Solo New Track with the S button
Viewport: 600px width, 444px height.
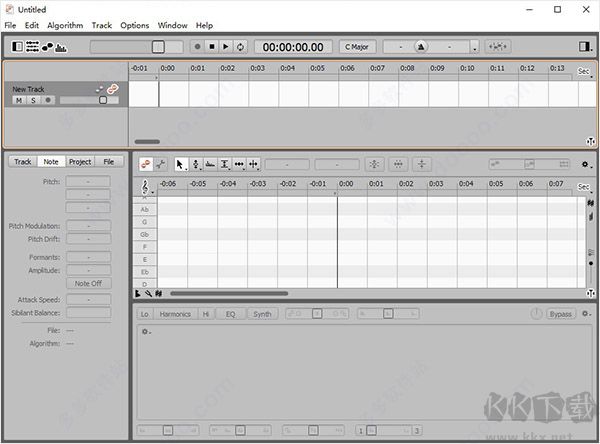[33, 100]
